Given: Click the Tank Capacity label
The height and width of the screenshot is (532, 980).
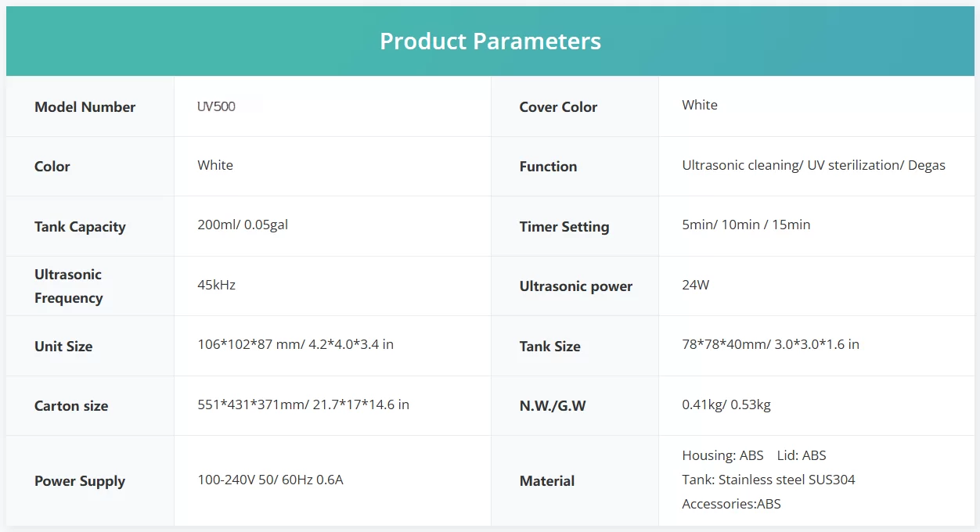Looking at the screenshot, I should (x=80, y=227).
